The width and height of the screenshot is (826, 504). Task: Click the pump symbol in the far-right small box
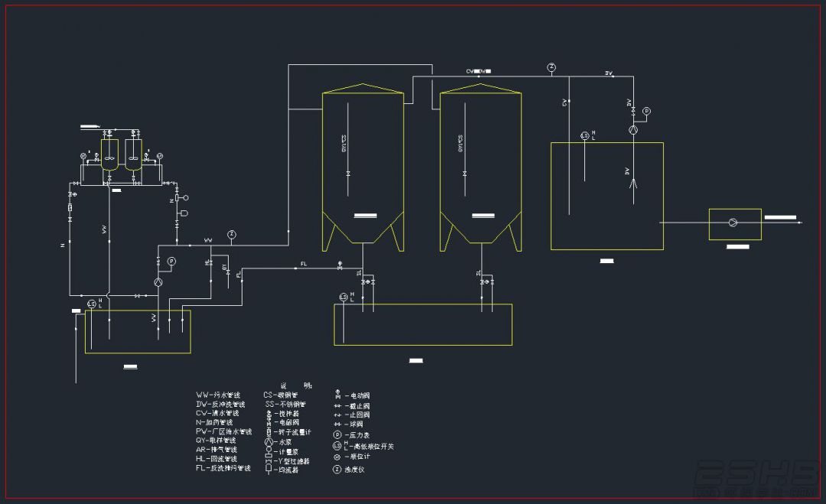(733, 223)
